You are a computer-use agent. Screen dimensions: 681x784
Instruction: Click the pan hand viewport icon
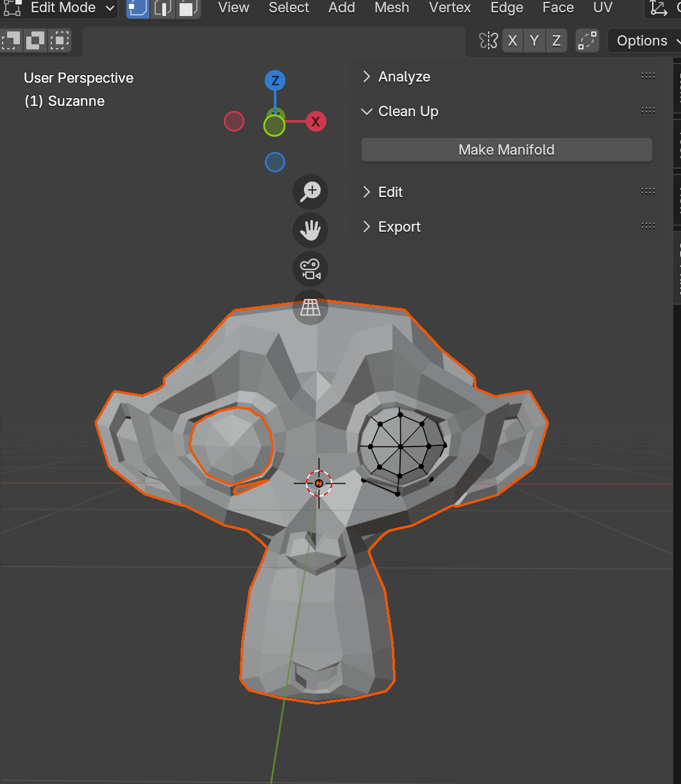[x=310, y=230]
